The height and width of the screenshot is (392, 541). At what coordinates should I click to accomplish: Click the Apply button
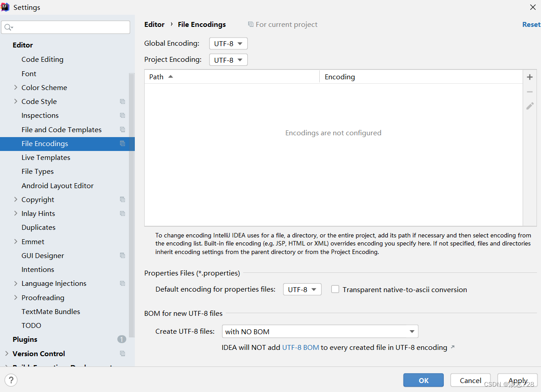point(517,380)
